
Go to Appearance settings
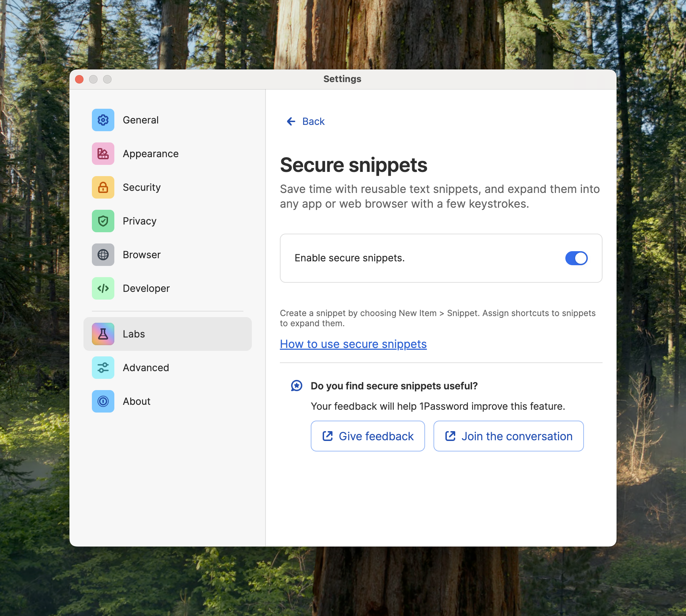click(x=168, y=154)
